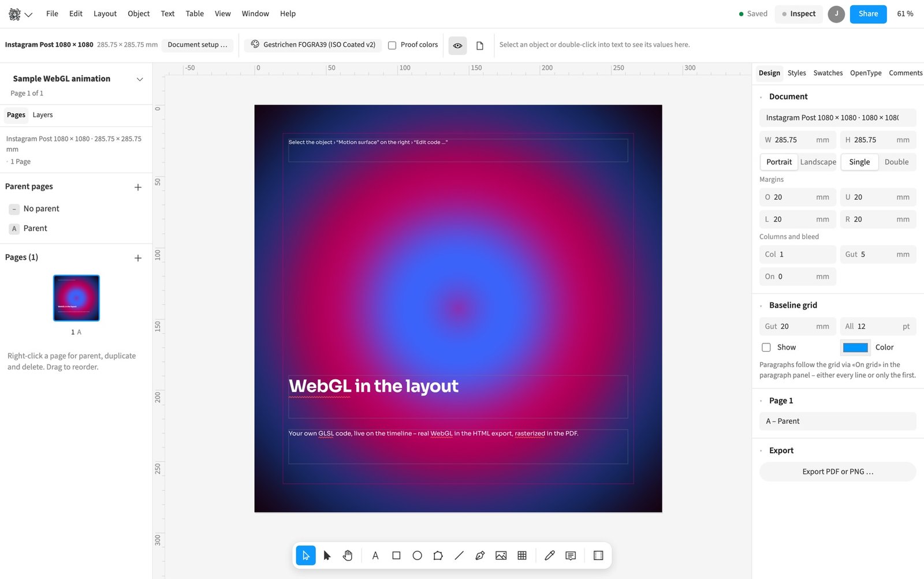The image size is (924, 579).
Task: Open the app logo menu
Action: click(20, 14)
